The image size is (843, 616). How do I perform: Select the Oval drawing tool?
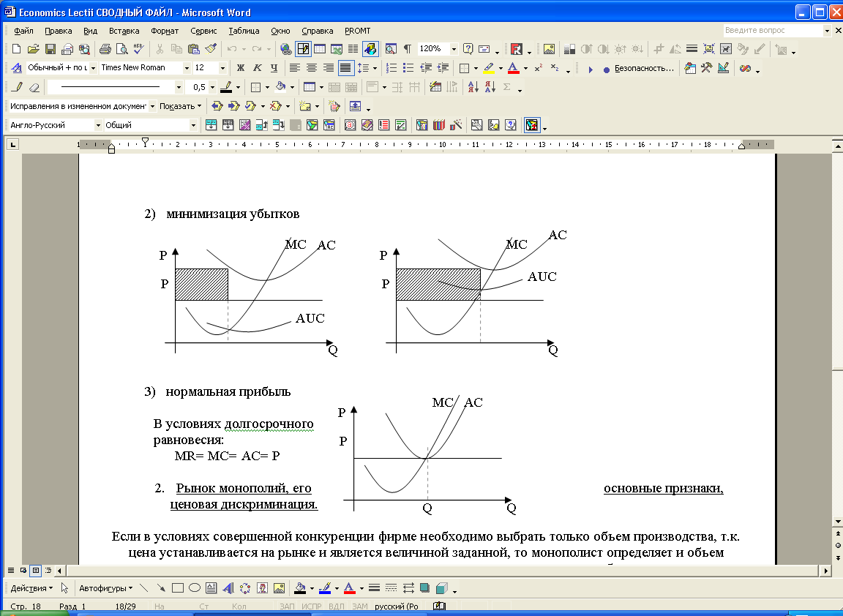(195, 588)
